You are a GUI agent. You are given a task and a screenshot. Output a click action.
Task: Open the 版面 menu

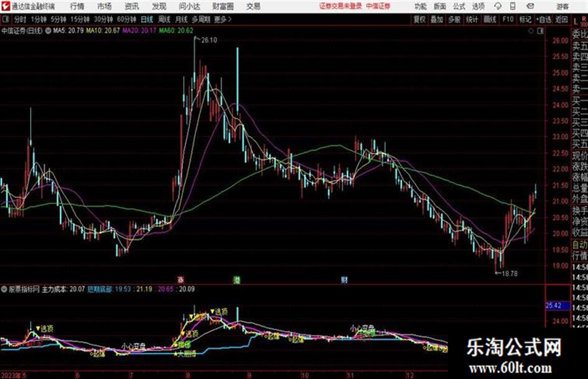click(x=439, y=6)
